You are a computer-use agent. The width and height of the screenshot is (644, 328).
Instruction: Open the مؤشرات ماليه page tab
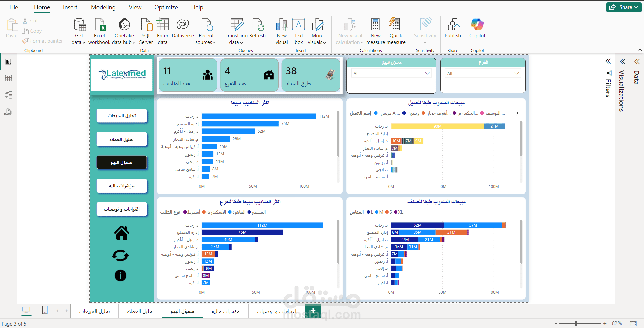(225, 311)
